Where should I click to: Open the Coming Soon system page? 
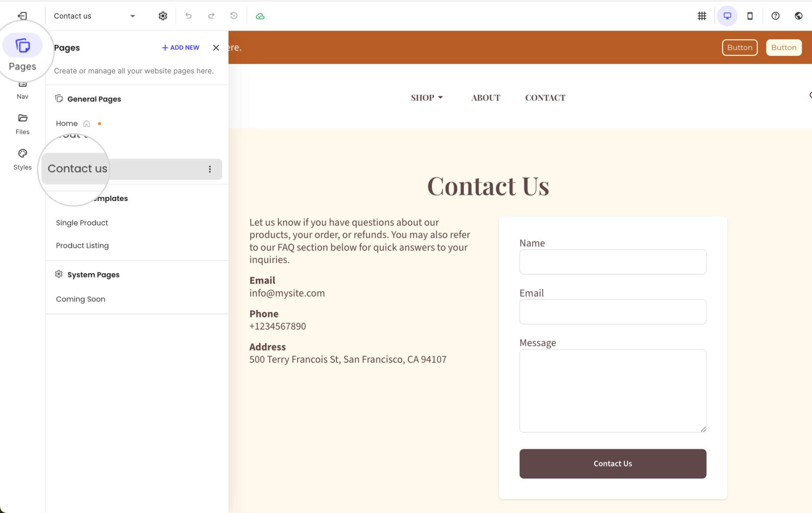tap(80, 299)
